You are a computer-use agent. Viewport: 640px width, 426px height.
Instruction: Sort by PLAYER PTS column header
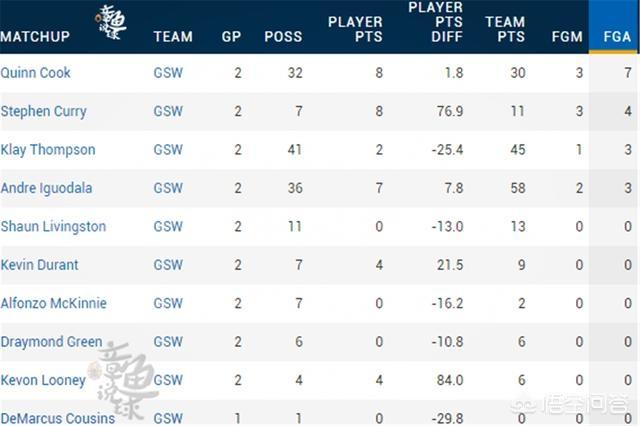point(355,29)
